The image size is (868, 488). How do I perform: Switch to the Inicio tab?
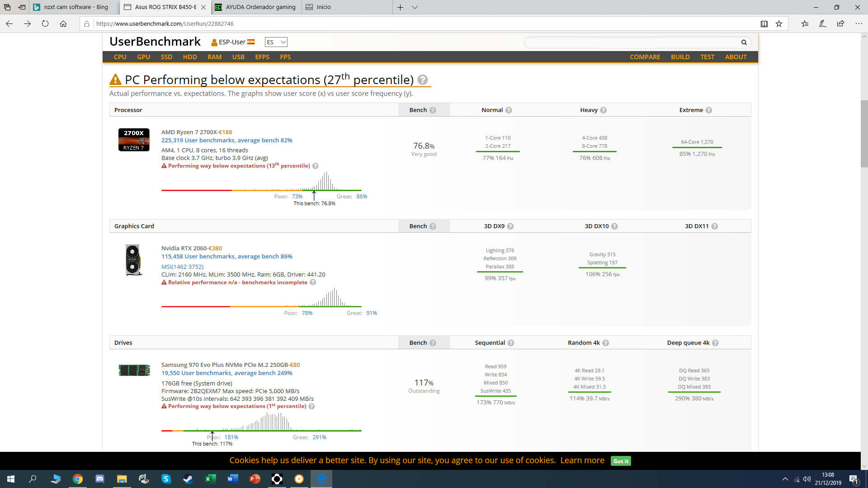pos(346,7)
